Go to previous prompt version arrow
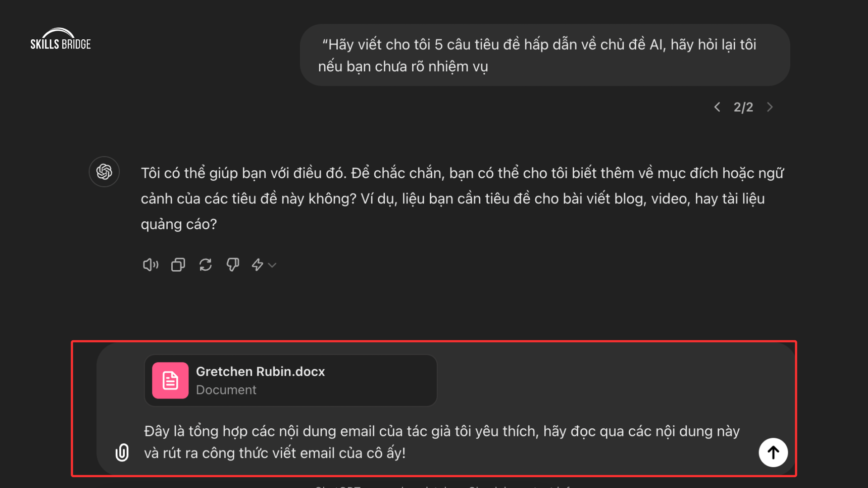 [x=717, y=107]
